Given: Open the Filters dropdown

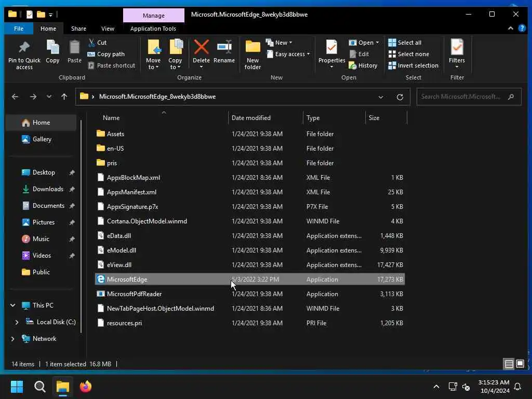Looking at the screenshot, I should coord(457,54).
